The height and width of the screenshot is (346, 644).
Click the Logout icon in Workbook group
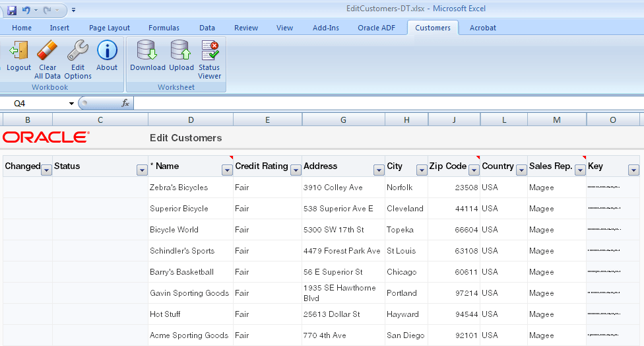pyautogui.click(x=19, y=51)
